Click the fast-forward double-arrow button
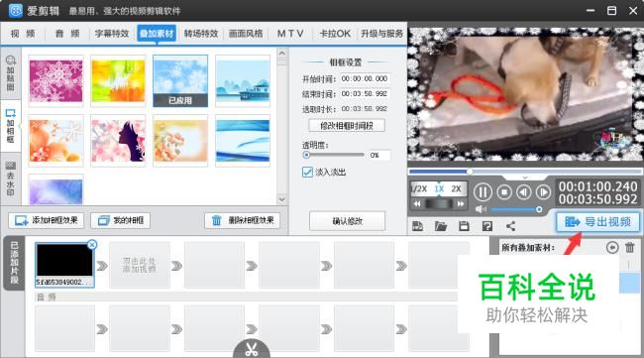Image resolution: width=644 pixels, height=358 pixels. [461, 203]
